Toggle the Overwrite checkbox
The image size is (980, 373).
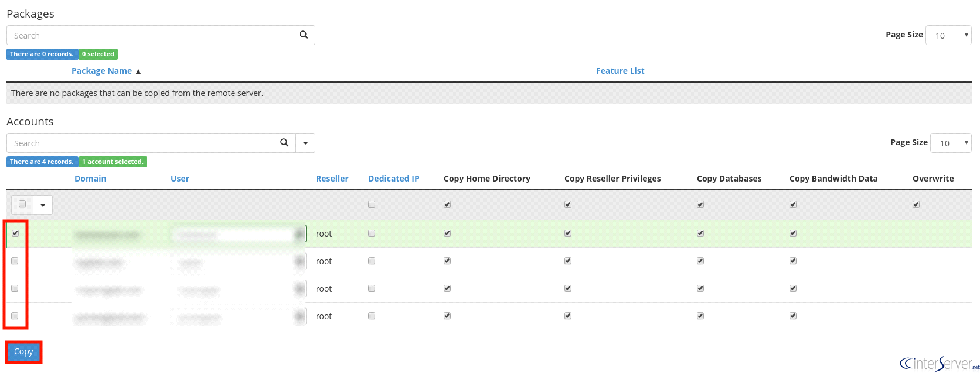[x=916, y=205]
